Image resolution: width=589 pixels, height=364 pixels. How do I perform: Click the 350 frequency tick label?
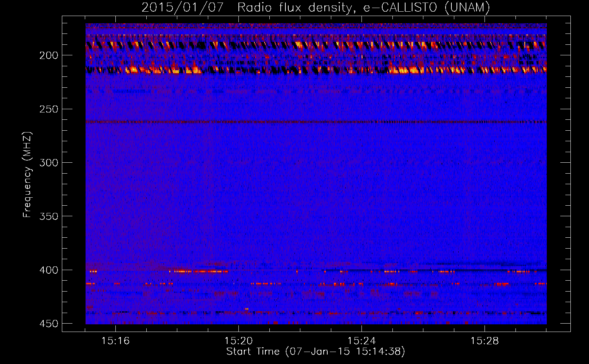click(x=49, y=216)
